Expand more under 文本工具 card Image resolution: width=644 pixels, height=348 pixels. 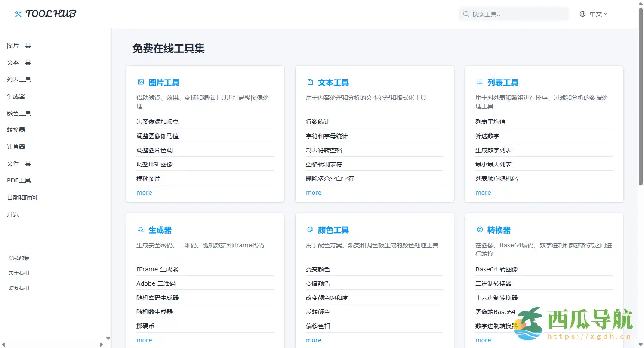(x=314, y=193)
